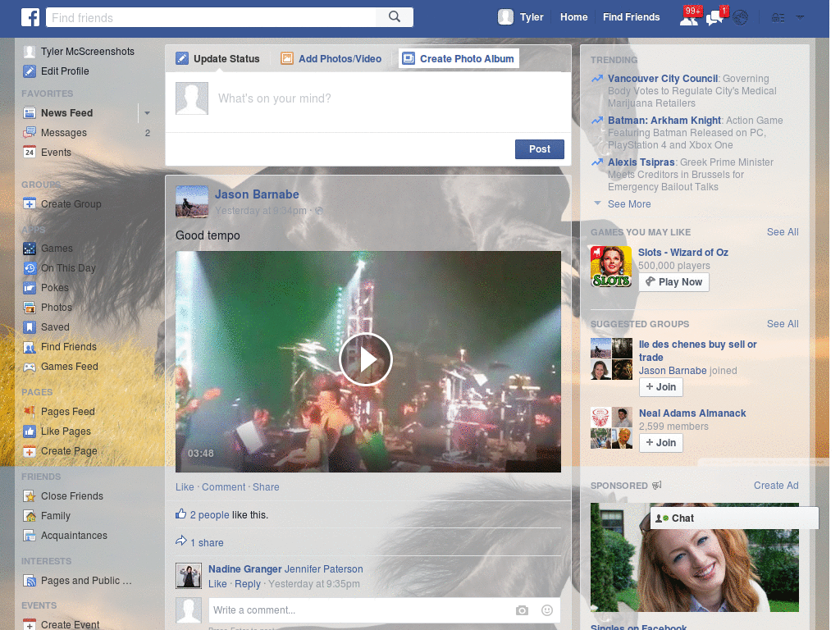Click the Create Page icon
Image resolution: width=840 pixels, height=630 pixels.
tap(30, 451)
